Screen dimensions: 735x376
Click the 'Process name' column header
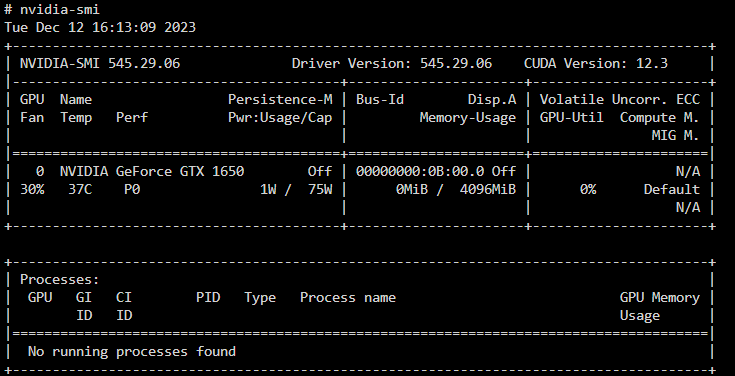coord(348,298)
